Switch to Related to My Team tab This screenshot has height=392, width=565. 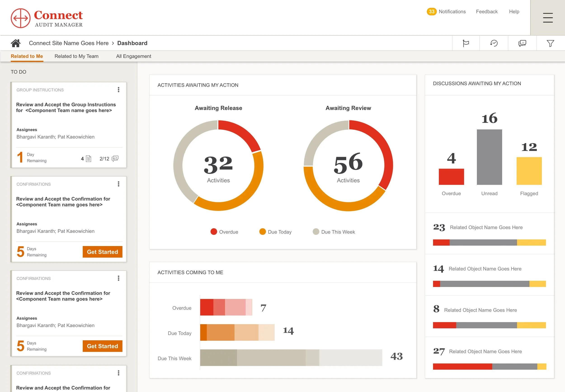[76, 56]
